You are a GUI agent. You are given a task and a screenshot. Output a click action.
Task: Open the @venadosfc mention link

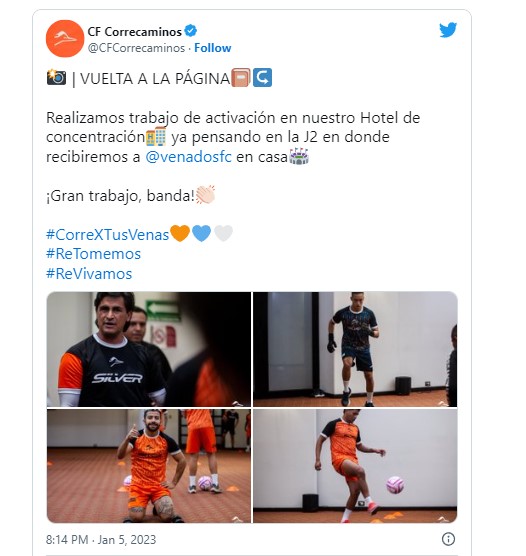tap(188, 157)
